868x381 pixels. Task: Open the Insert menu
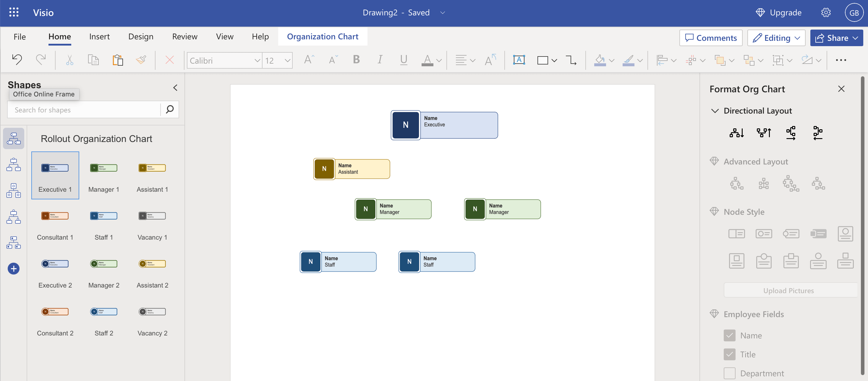(x=100, y=37)
